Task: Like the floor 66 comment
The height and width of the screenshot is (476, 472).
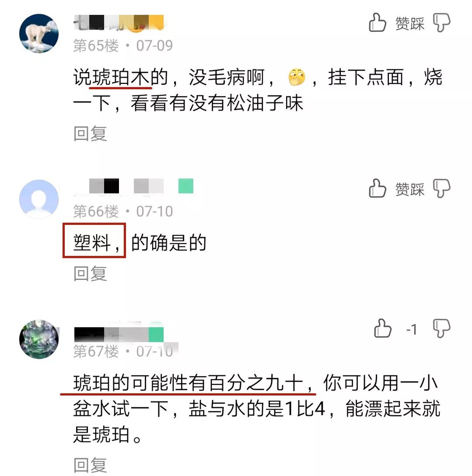Action: pos(378,188)
